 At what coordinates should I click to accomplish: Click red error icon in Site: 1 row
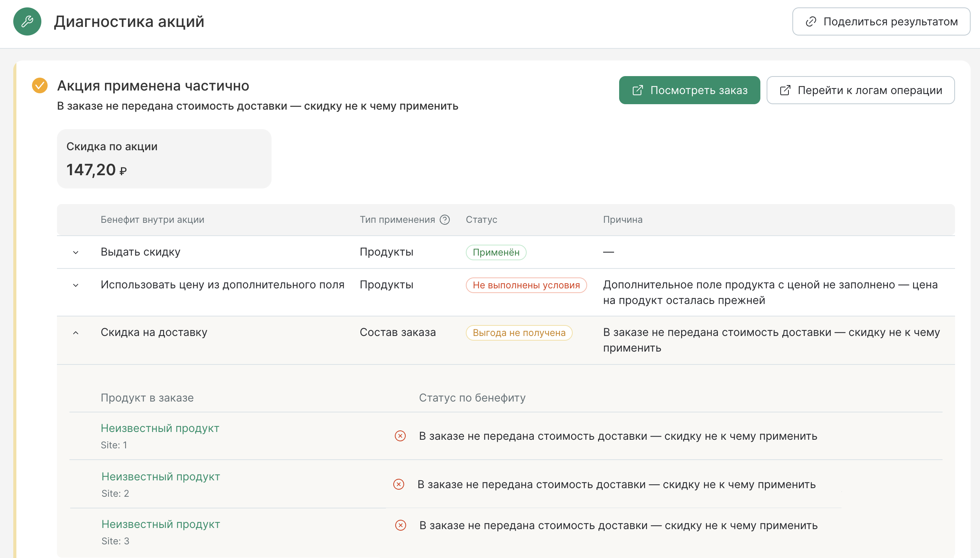[400, 436]
